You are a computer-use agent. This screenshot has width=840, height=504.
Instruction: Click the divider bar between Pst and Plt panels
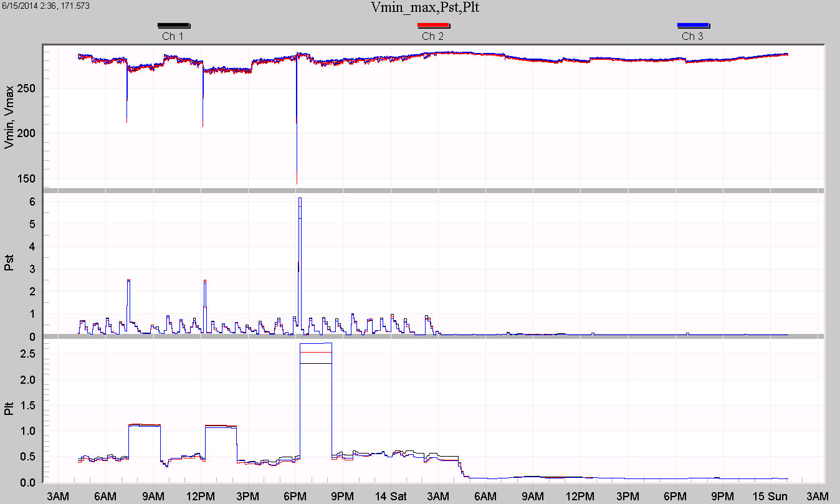coord(433,336)
